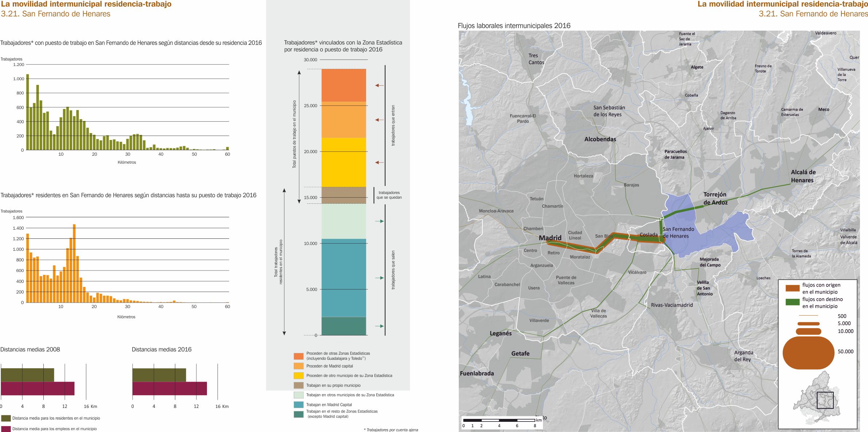868x432 pixels.
Task: Click the 'Villaverde' district label
Action: (539, 320)
